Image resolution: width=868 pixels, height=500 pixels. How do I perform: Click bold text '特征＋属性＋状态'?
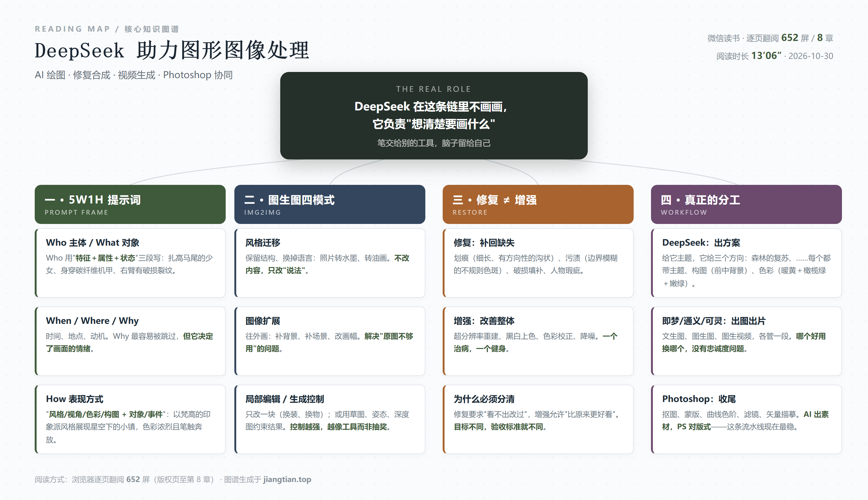(105, 258)
